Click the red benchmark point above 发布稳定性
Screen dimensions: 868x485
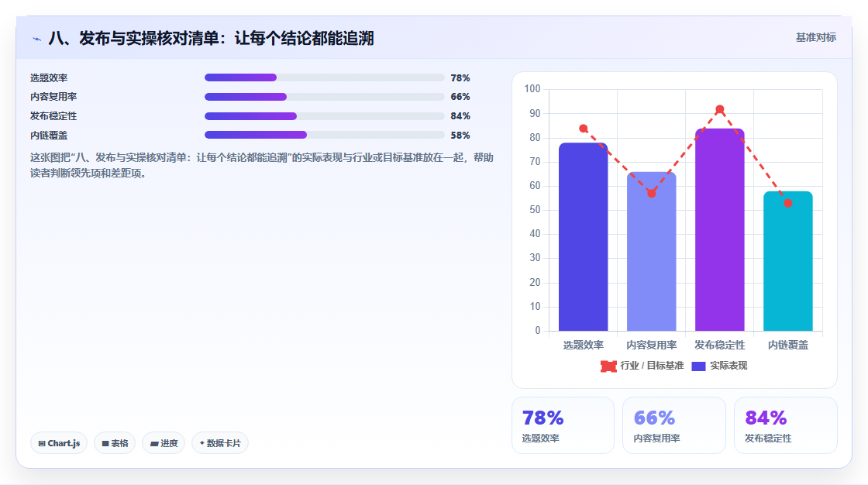720,109
